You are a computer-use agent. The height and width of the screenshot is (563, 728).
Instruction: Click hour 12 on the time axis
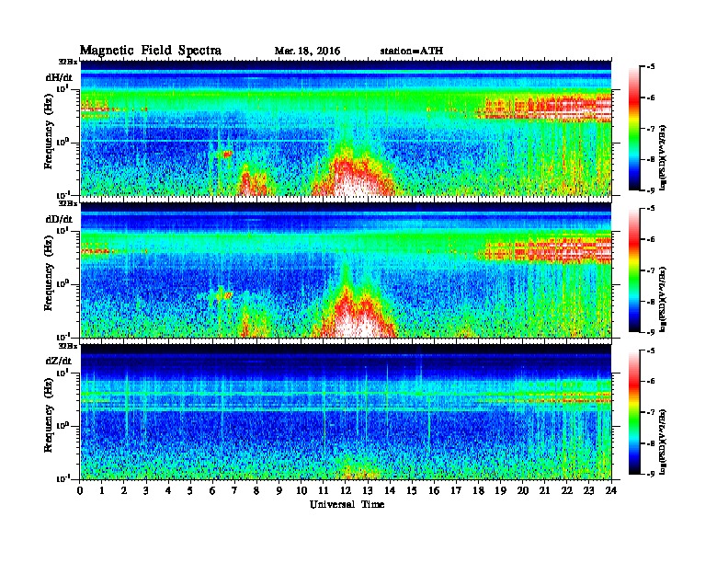[346, 490]
